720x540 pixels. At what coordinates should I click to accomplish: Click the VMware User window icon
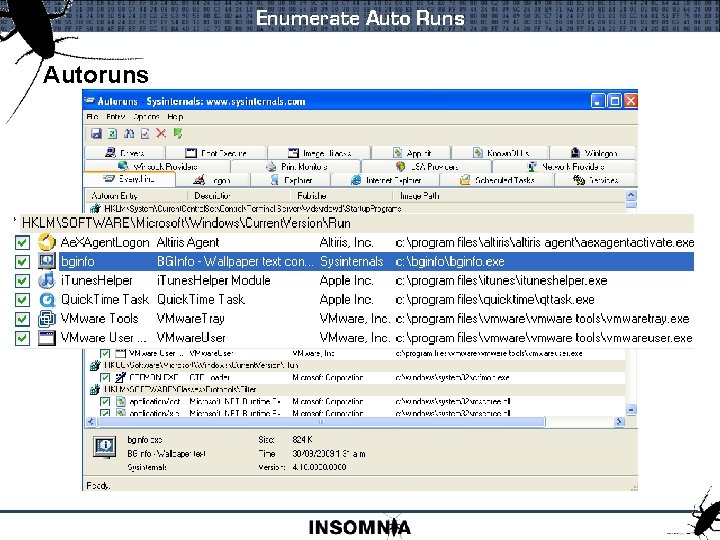tap(46, 338)
